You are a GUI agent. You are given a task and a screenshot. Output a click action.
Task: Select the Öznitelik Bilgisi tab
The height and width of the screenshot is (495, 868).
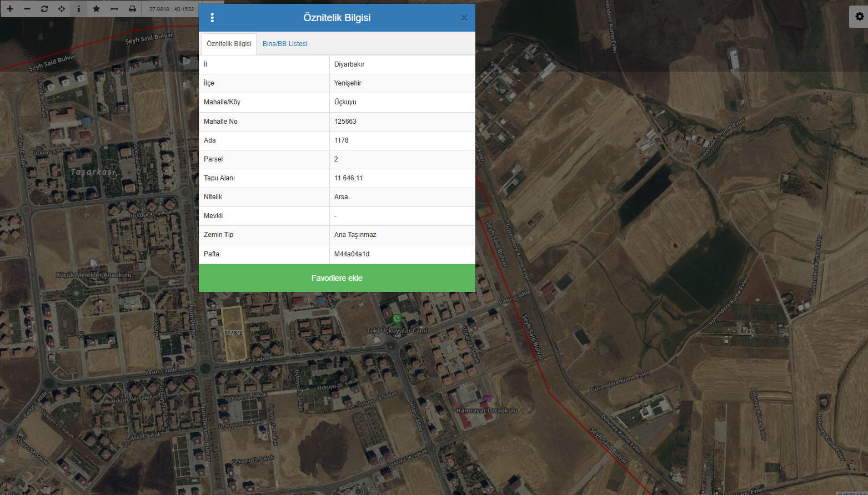click(229, 44)
